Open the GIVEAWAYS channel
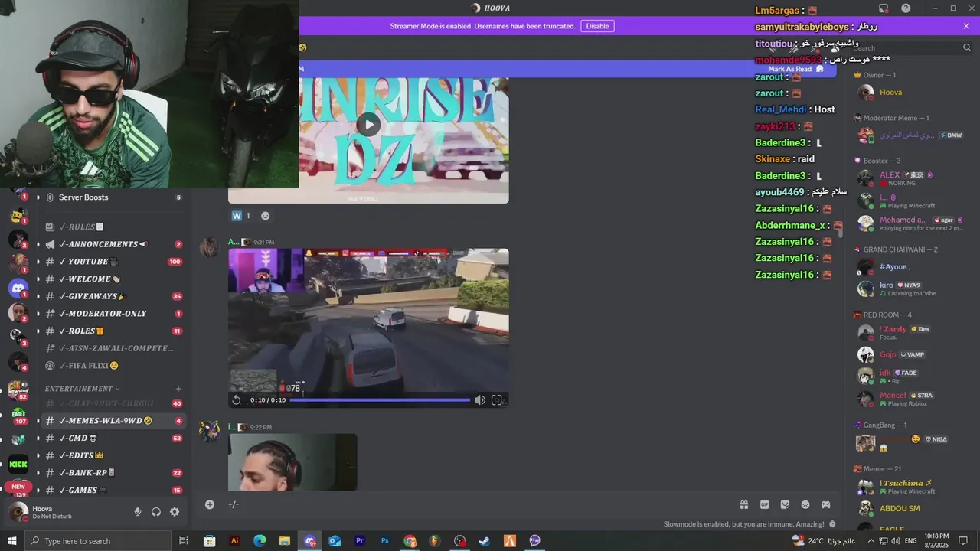Viewport: 980px width, 551px height. (x=113, y=296)
